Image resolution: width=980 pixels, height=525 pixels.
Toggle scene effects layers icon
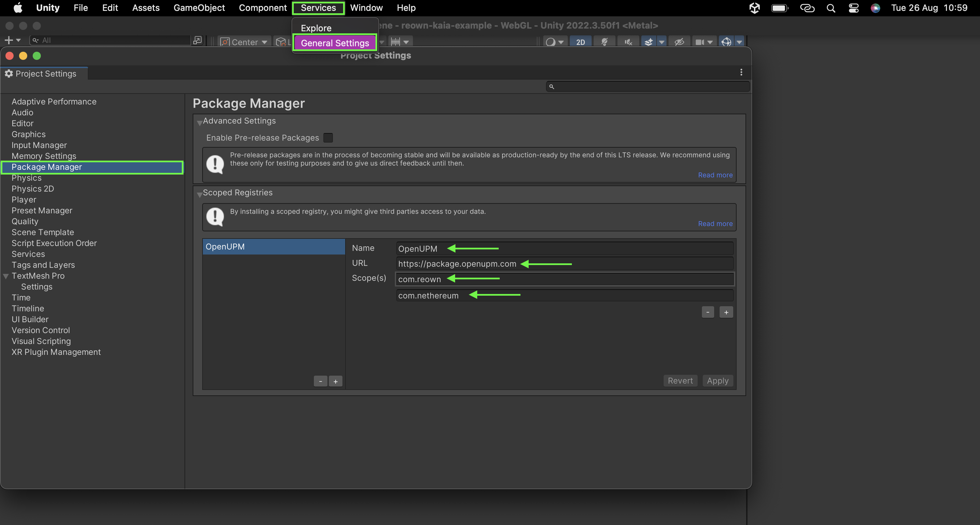[x=649, y=42]
